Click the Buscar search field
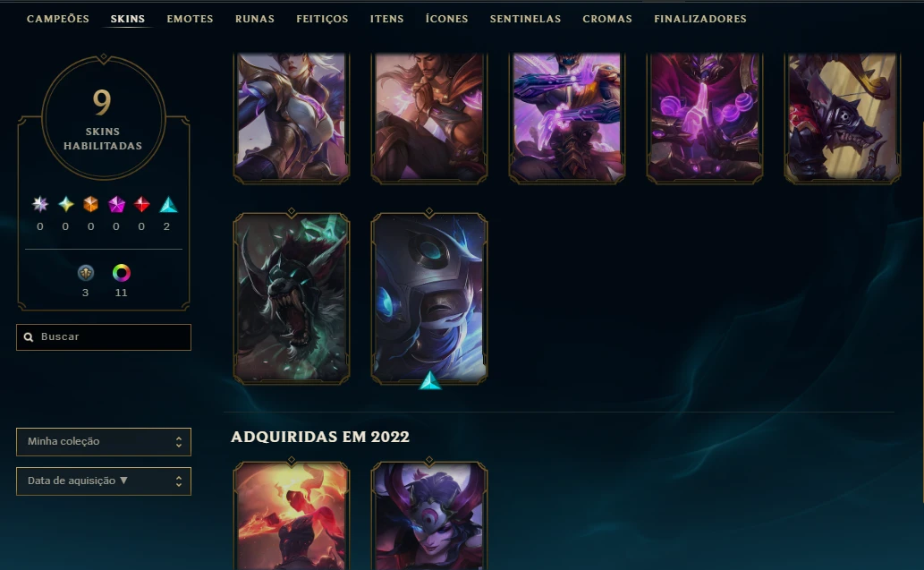 [104, 337]
